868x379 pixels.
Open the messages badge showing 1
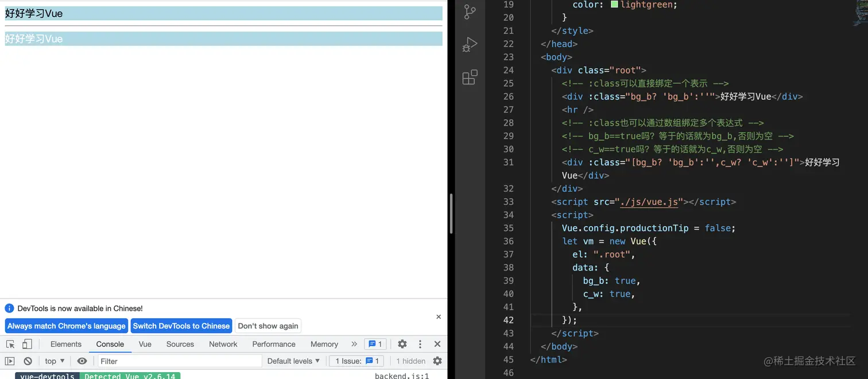coord(375,344)
